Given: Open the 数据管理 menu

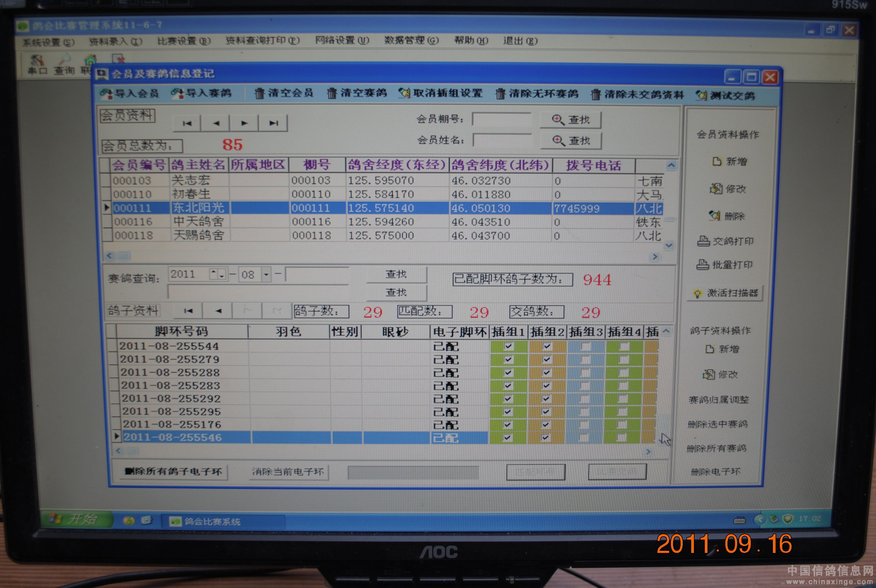Looking at the screenshot, I should 411,40.
